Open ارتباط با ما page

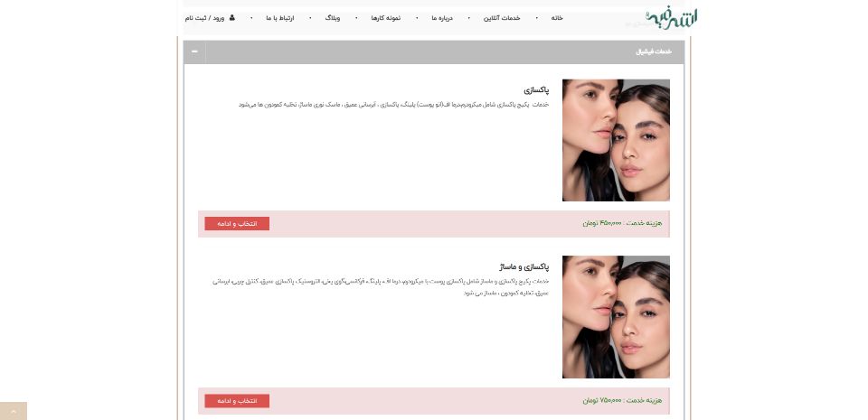point(280,18)
